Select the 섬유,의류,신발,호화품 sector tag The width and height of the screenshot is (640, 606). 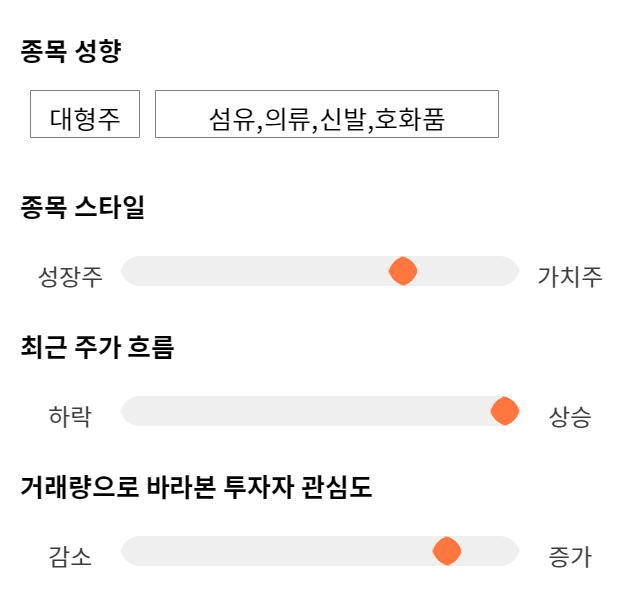pos(326,115)
